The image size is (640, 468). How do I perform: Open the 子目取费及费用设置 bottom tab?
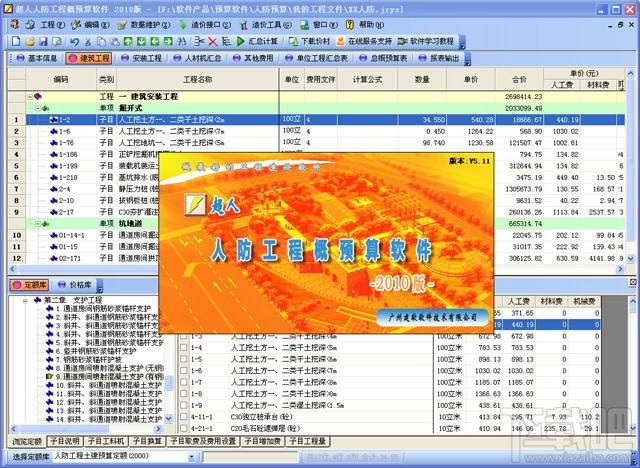203,441
